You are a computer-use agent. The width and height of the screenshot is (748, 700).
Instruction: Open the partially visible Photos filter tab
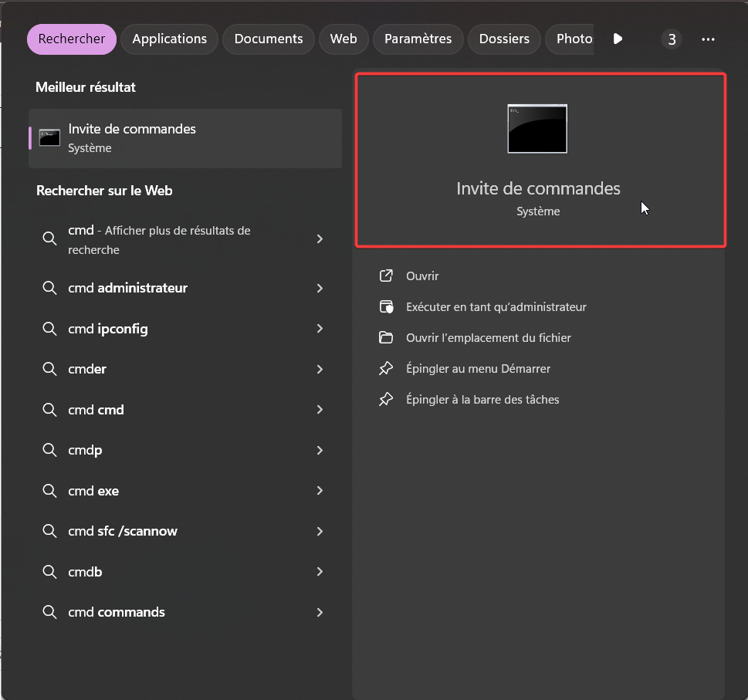pyautogui.click(x=570, y=39)
